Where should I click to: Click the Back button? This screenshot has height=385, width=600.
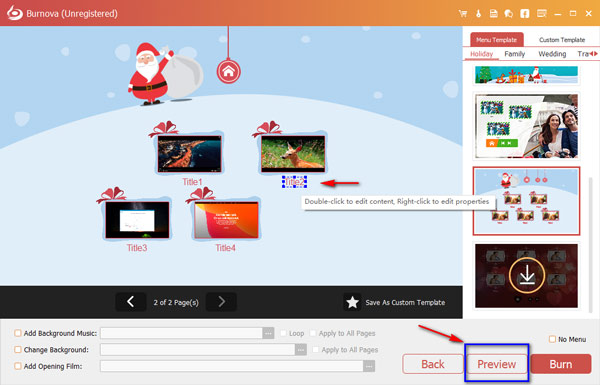click(x=433, y=364)
